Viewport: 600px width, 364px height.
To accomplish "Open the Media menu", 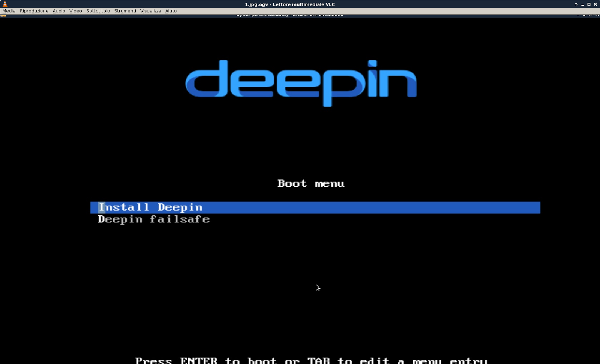I will click(x=9, y=11).
